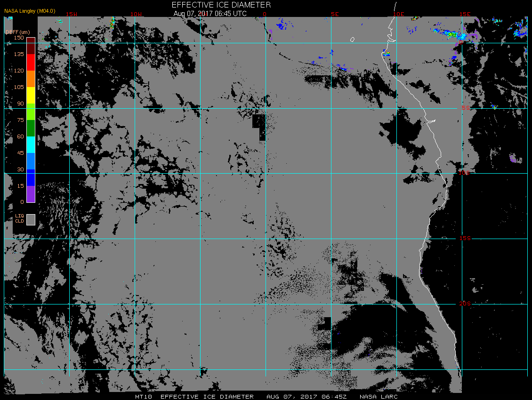Viewport: 532px width, 400px height.
Task: Select the 135 legend value
Action: point(19,54)
